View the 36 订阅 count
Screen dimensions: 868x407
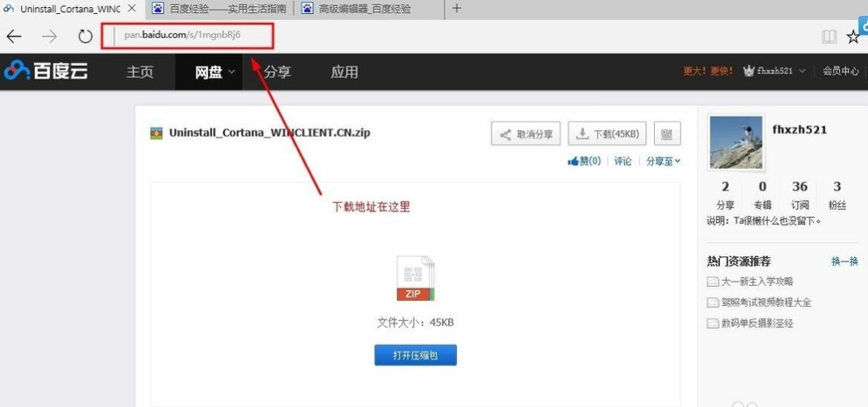[x=800, y=195]
